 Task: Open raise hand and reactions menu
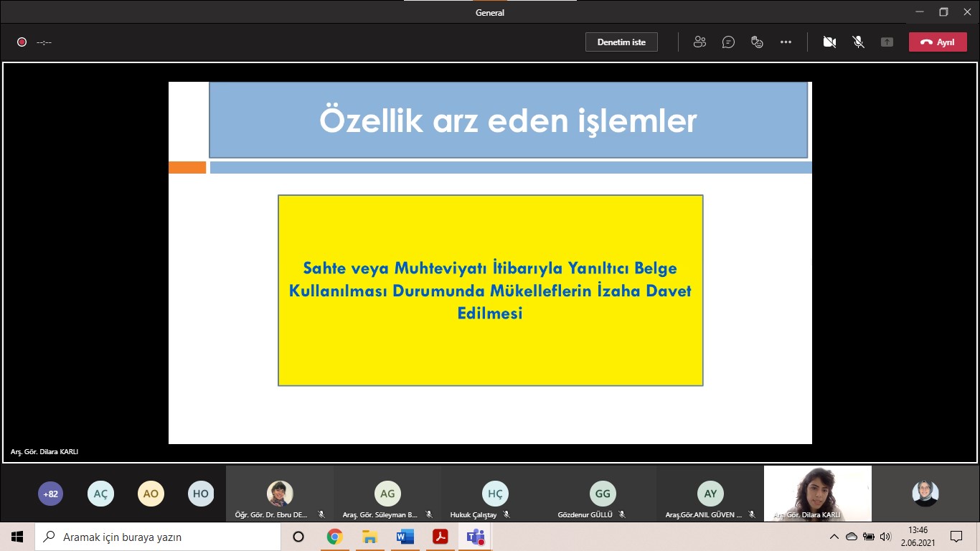[757, 42]
